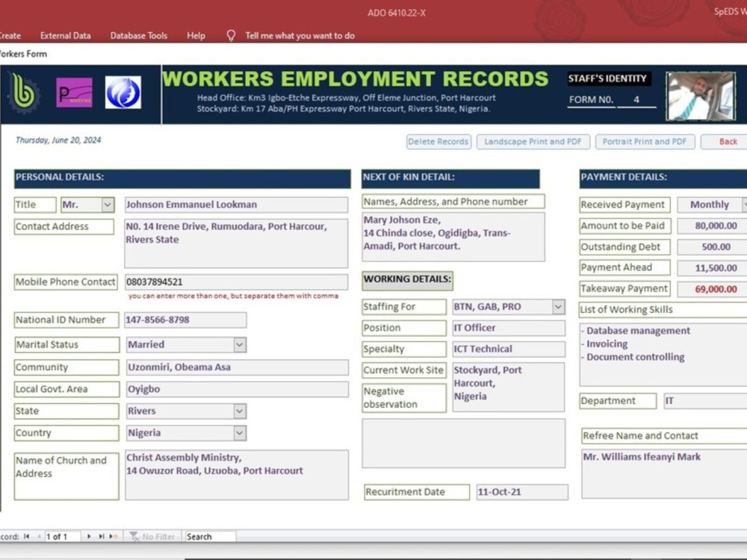Click the No Filter funnel indicator
Screen dimensions: 747x560
tap(152, 537)
